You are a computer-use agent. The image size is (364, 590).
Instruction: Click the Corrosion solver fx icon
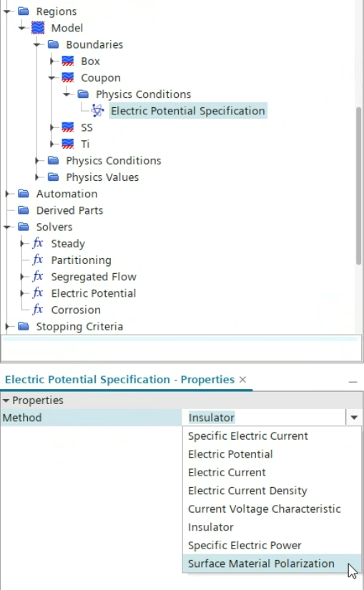(x=38, y=309)
